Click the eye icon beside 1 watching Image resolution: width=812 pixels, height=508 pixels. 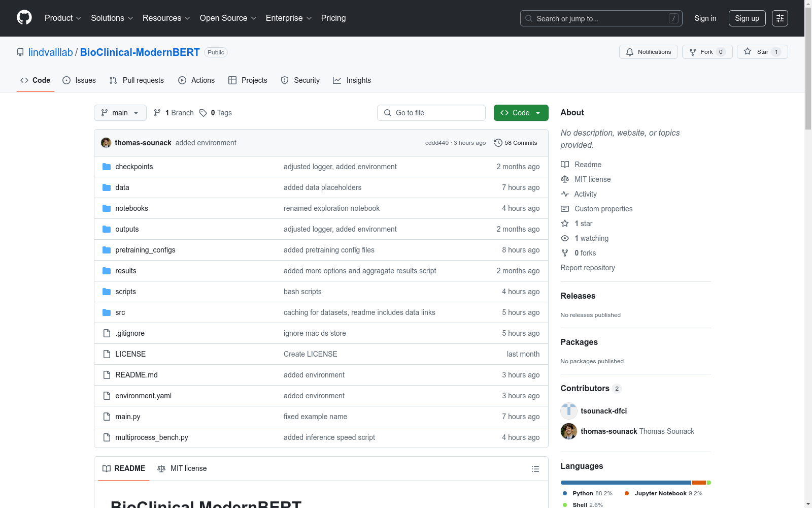click(565, 238)
